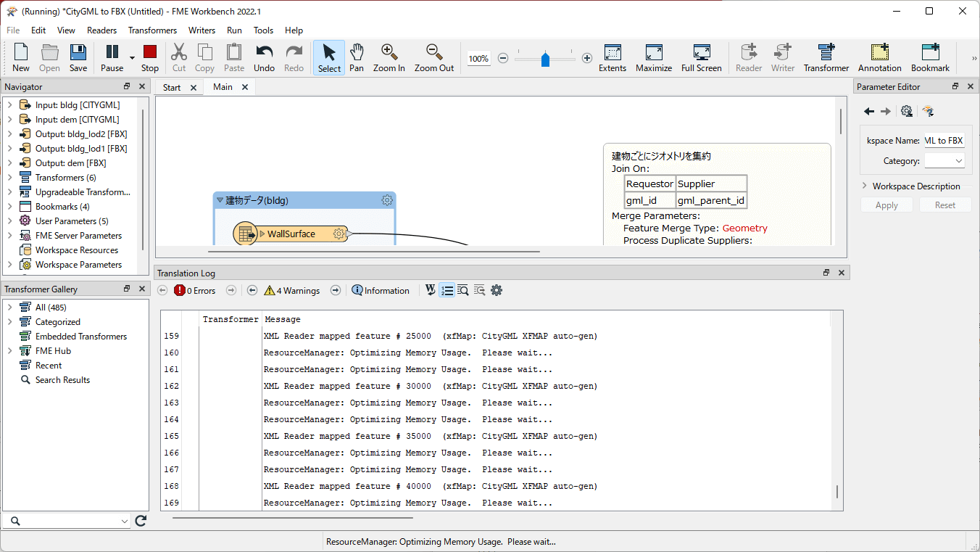The height and width of the screenshot is (552, 980).
Task: Toggle 4 Warnings filter in log
Action: click(x=291, y=290)
